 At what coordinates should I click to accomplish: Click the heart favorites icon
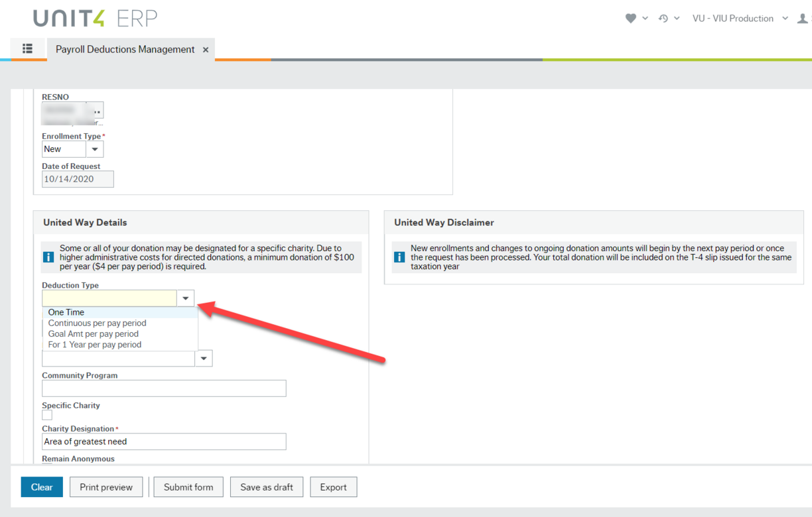point(630,19)
